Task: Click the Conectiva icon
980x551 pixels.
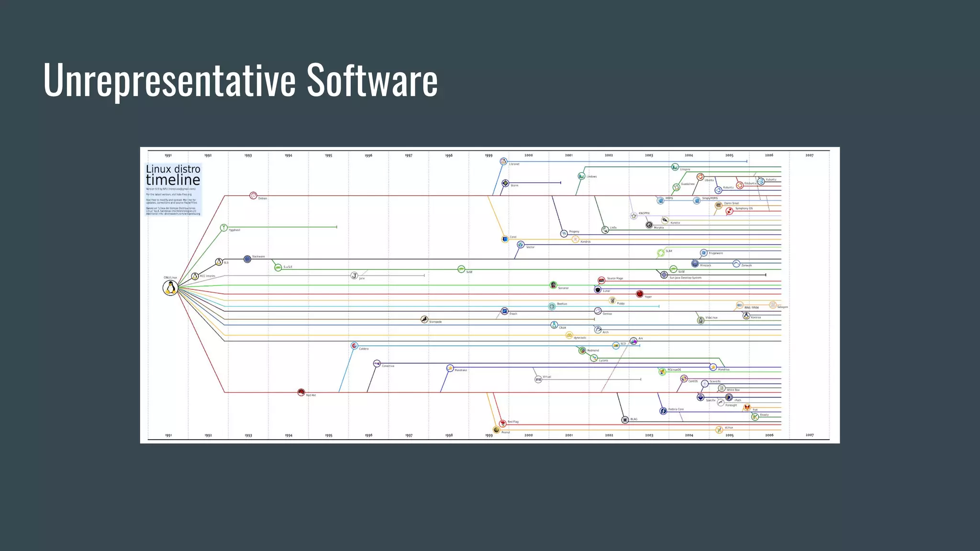Action: [x=377, y=364]
